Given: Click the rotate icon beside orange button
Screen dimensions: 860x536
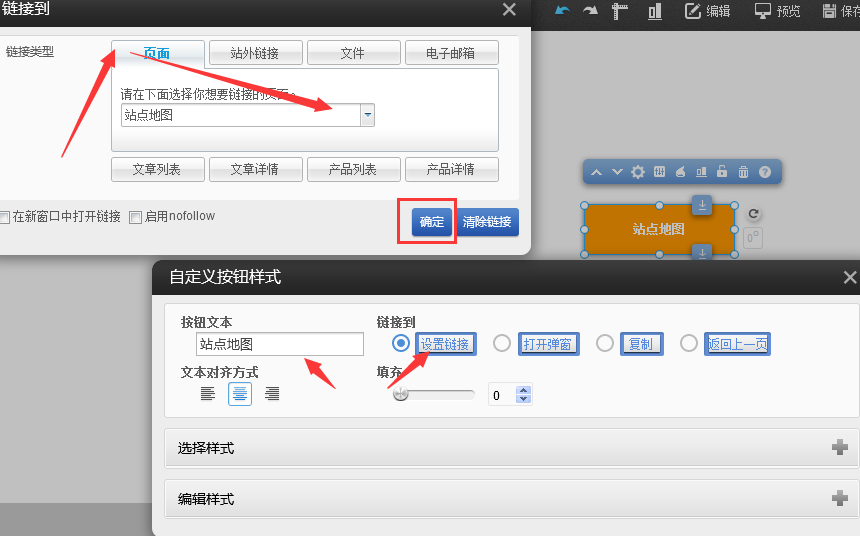Looking at the screenshot, I should tap(754, 214).
